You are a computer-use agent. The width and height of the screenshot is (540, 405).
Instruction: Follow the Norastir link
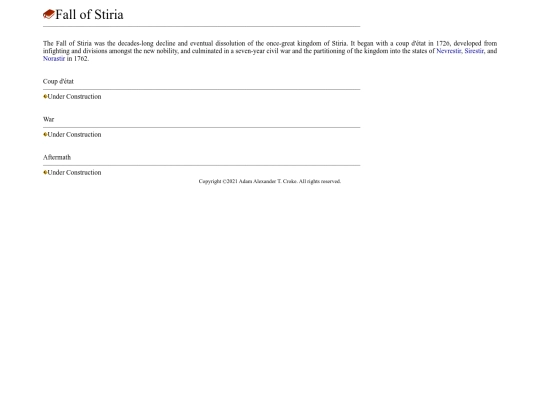click(x=54, y=59)
